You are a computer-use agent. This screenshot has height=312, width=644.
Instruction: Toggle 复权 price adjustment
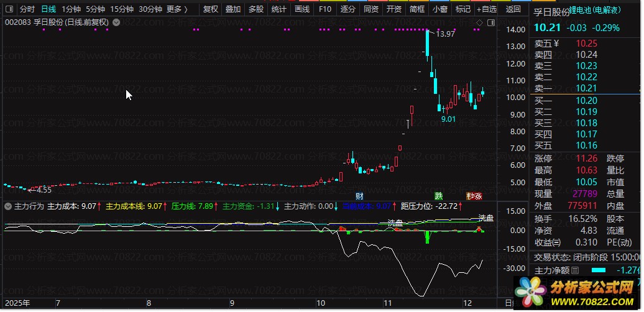(x=211, y=9)
